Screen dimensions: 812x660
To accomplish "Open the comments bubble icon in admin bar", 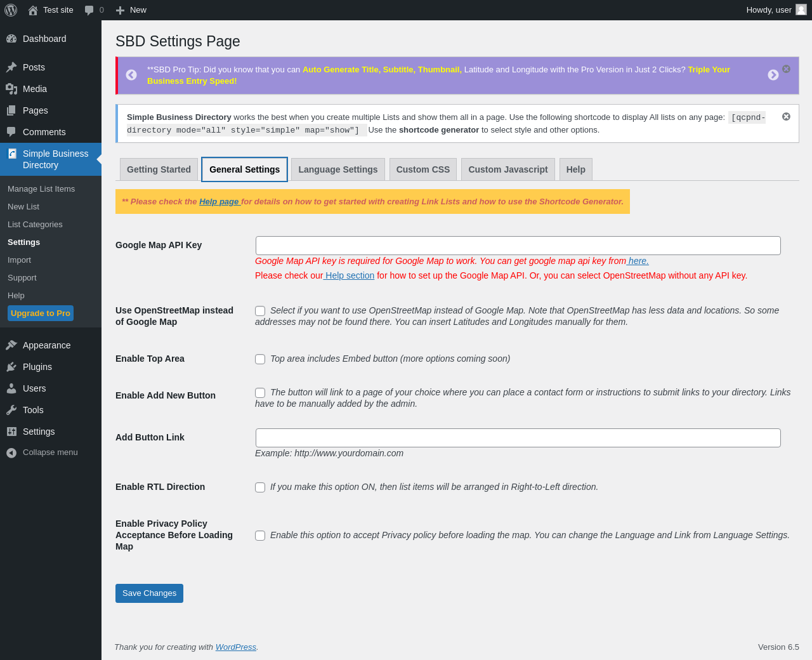I will tap(89, 10).
